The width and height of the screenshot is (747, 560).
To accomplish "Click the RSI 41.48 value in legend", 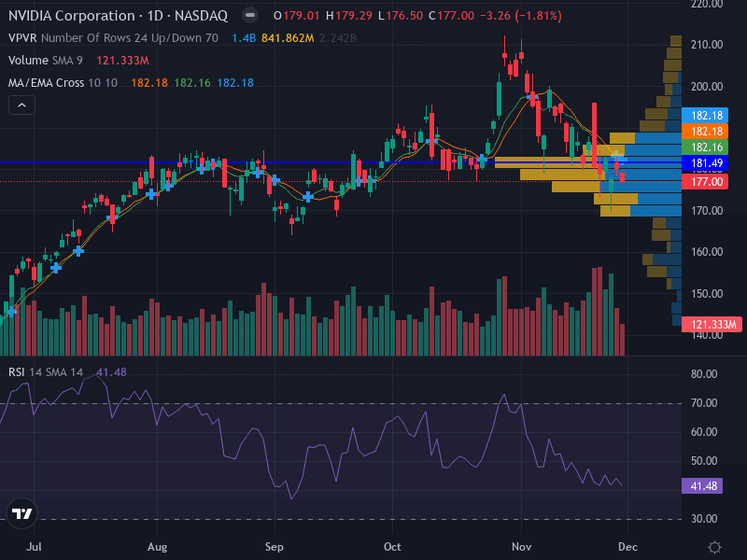I will (111, 371).
